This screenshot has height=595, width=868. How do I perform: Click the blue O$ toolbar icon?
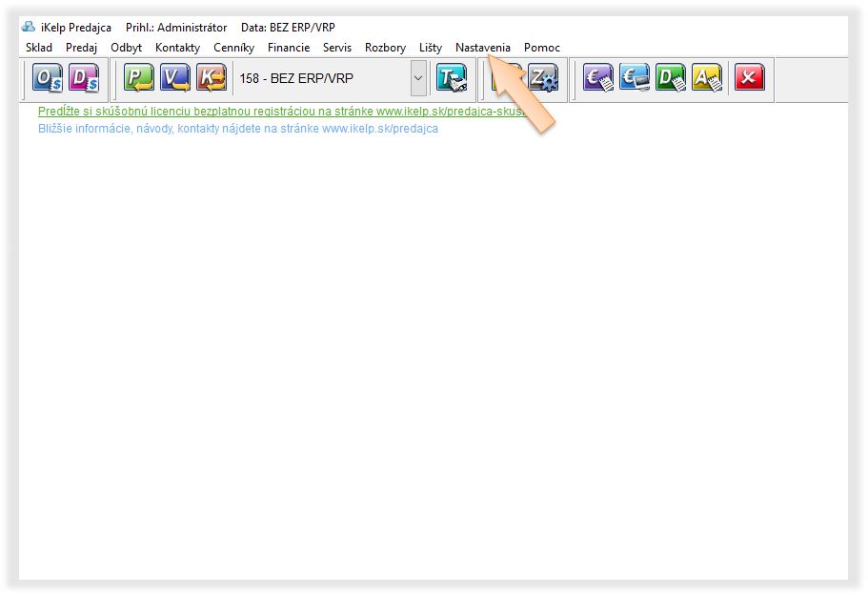[x=48, y=78]
